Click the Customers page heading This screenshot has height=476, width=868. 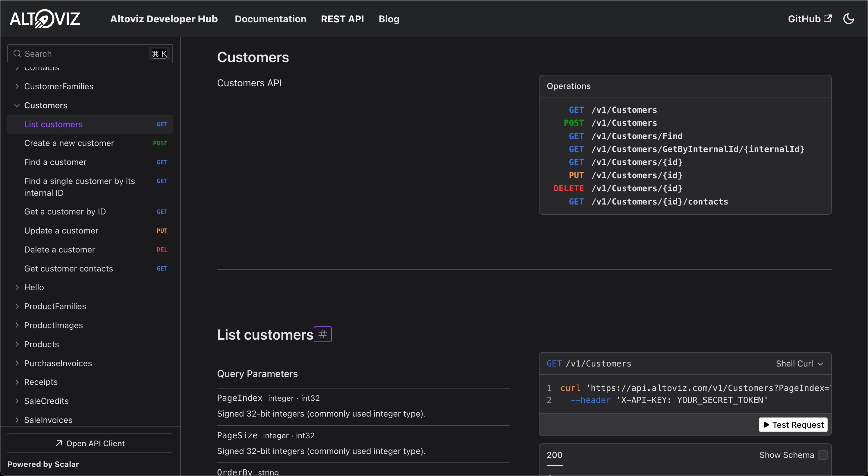point(253,57)
